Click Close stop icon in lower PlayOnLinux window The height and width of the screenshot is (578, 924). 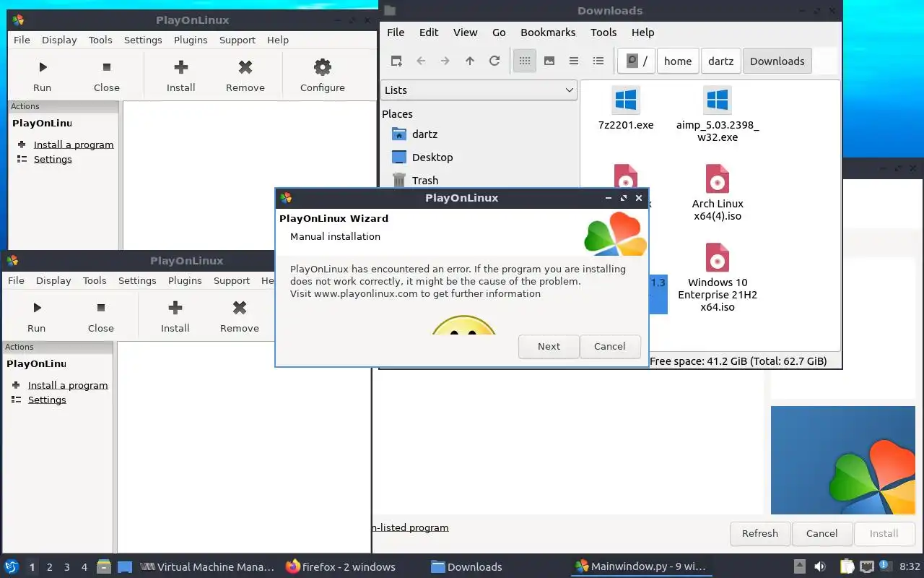click(101, 308)
